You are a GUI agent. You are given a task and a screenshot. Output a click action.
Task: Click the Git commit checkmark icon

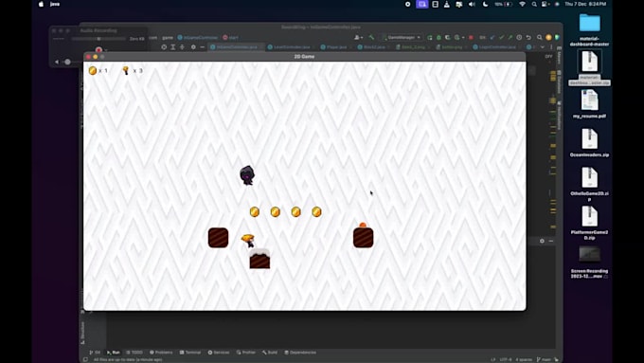502,37
